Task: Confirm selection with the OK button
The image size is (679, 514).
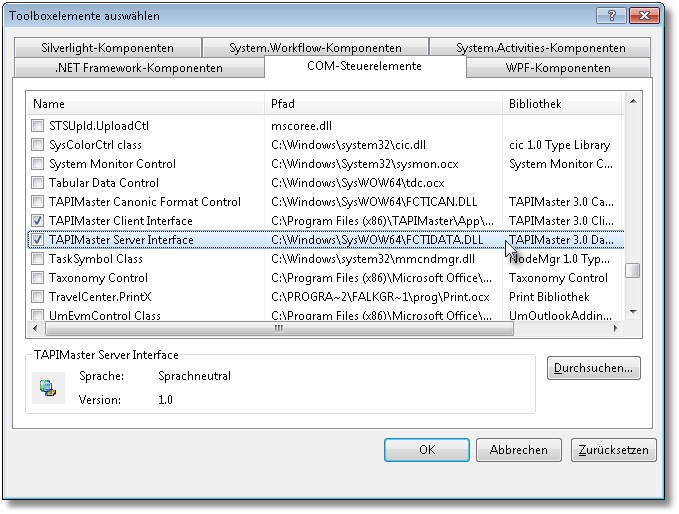Action: pos(427,450)
